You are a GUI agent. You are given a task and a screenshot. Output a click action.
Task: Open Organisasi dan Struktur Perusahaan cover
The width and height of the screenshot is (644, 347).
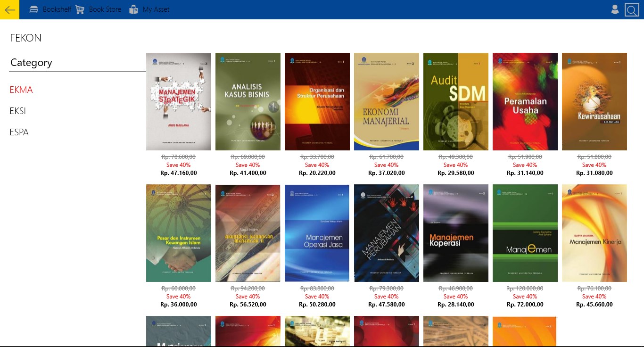(x=317, y=101)
